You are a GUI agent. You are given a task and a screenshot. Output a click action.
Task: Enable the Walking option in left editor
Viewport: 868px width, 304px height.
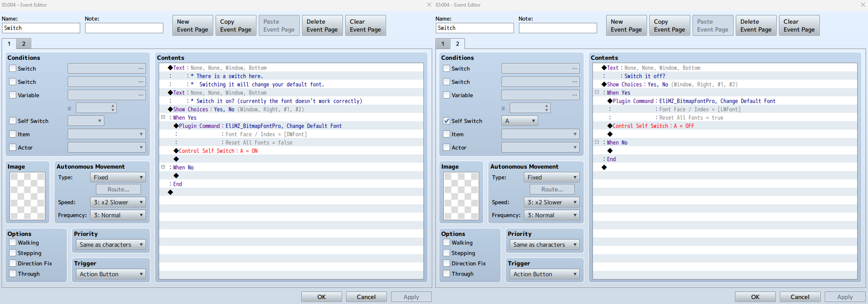13,243
